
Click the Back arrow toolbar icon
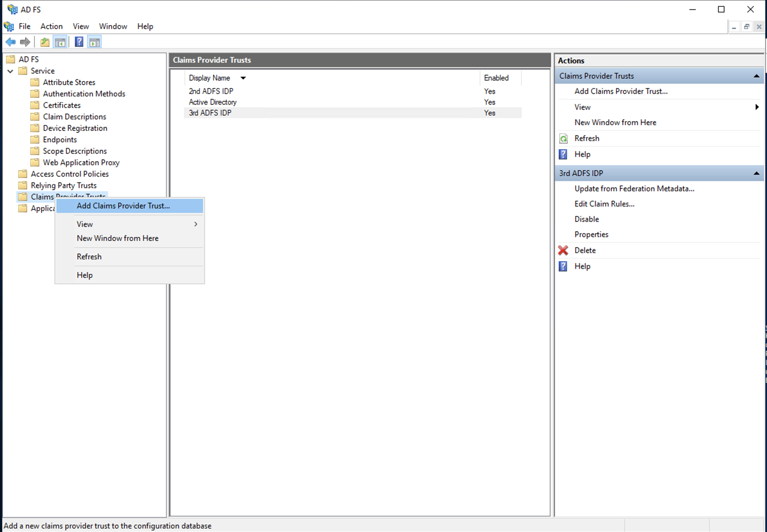coord(11,42)
